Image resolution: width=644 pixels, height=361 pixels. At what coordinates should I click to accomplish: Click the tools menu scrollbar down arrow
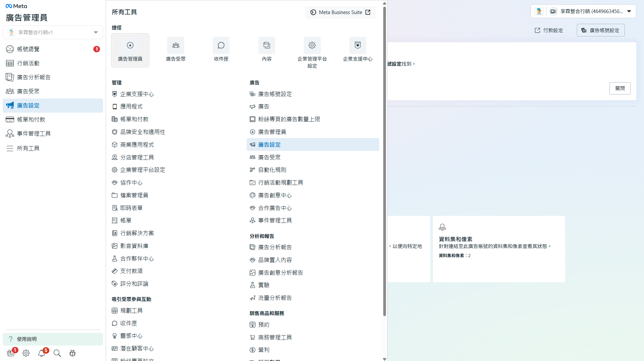(x=385, y=359)
